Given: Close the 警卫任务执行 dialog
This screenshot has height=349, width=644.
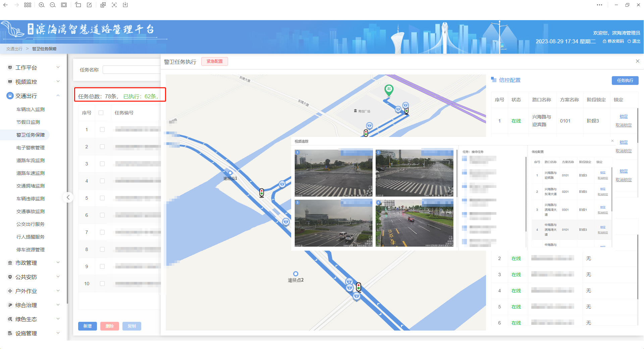Looking at the screenshot, I should (x=638, y=61).
